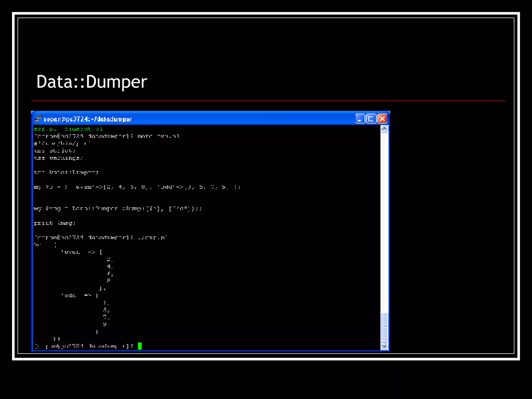
Task: Click the 'even' => [ output line
Action: (82, 252)
